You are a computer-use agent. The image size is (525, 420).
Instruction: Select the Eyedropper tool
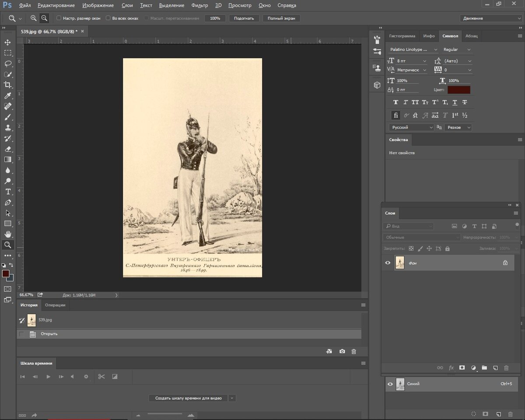pos(7,96)
